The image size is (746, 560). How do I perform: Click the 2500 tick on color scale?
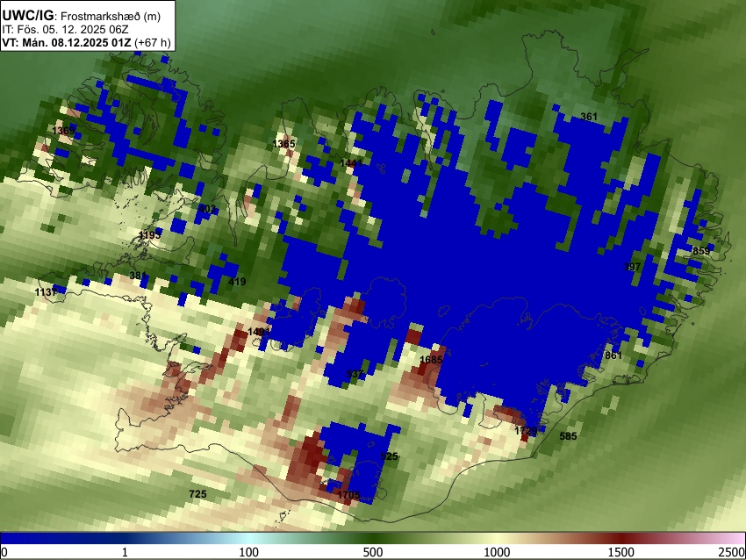pos(732,552)
